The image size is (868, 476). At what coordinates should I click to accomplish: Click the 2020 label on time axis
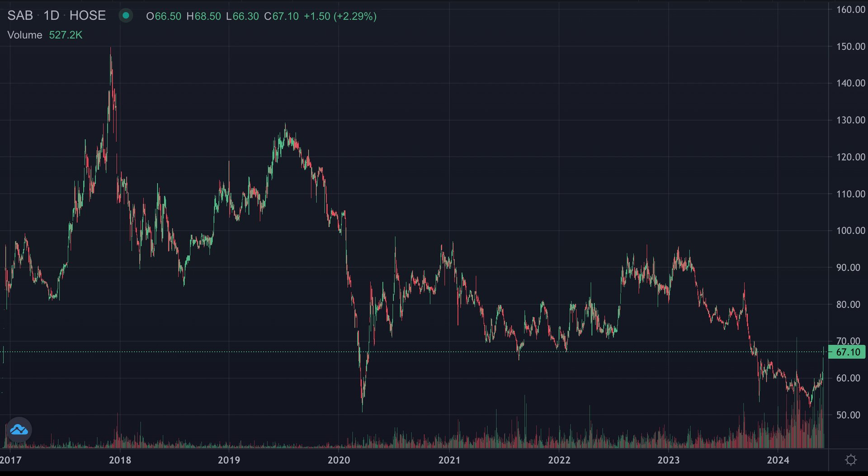339,460
